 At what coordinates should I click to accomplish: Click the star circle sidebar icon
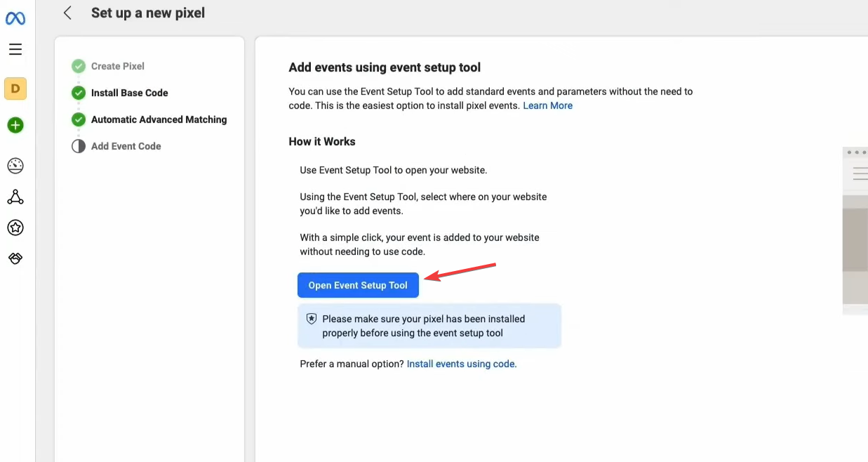[15, 227]
